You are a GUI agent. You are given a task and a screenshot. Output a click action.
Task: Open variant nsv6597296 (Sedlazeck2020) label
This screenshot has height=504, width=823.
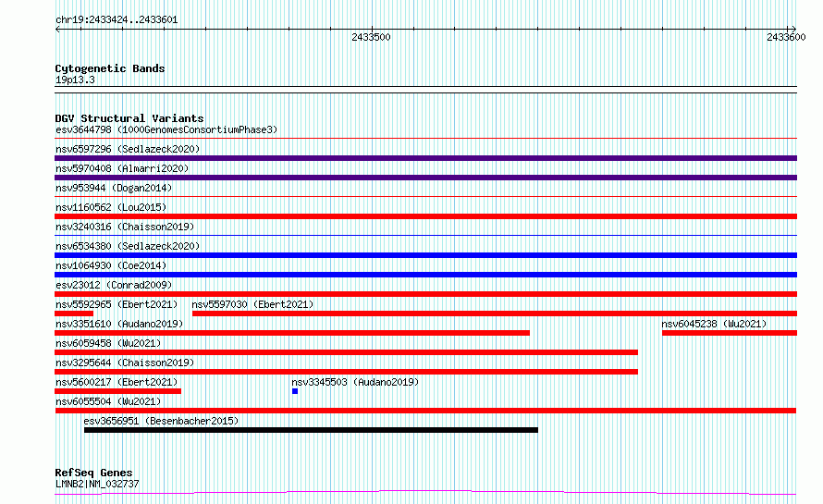pos(128,149)
